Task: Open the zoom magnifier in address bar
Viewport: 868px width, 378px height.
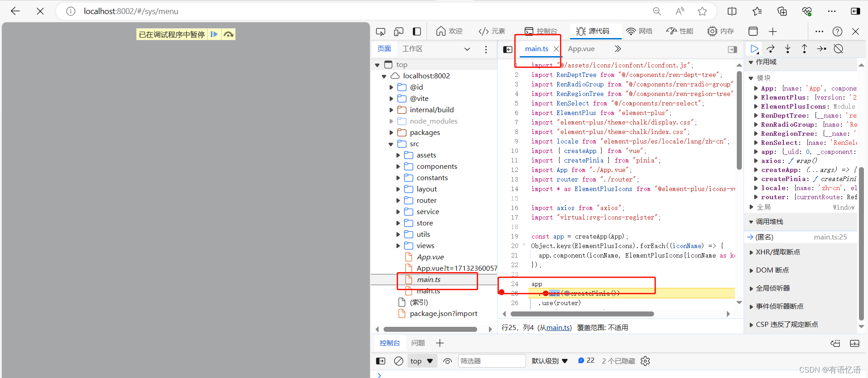Action: pyautogui.click(x=657, y=11)
